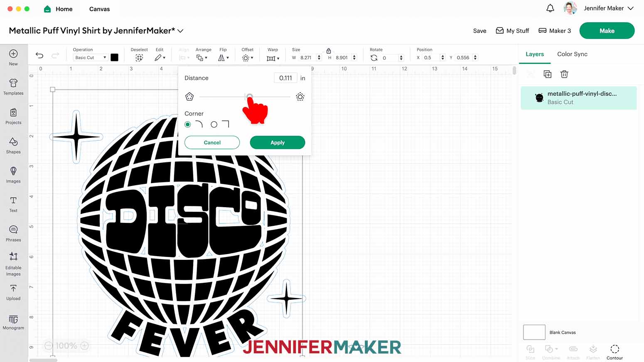Go to the Home tab
The height and width of the screenshot is (362, 644).
64,9
